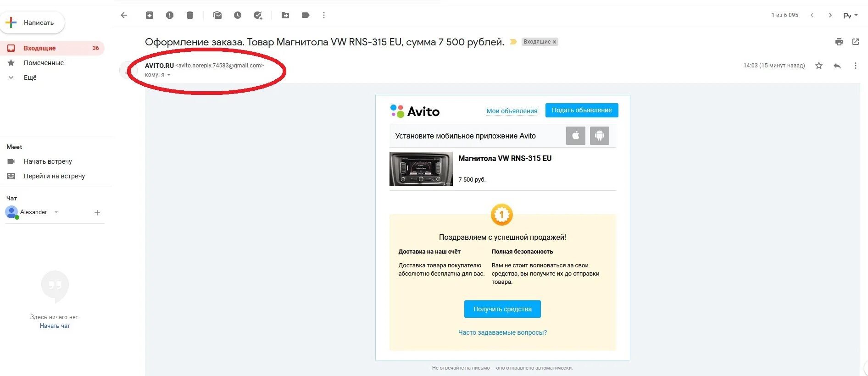Start a new Meet with Начать встречу

click(48, 161)
